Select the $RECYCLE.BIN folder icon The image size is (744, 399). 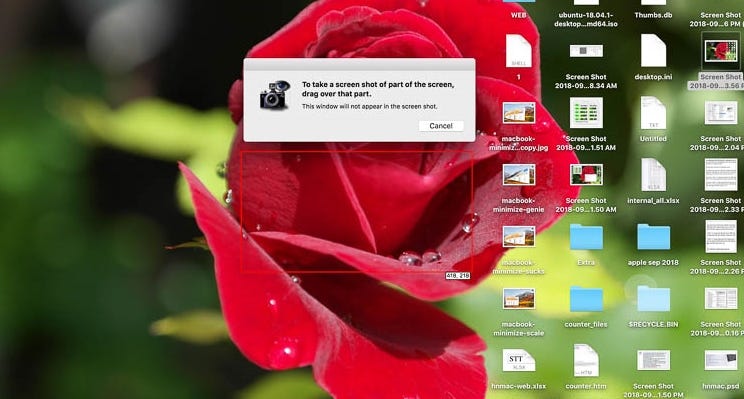[x=653, y=299]
